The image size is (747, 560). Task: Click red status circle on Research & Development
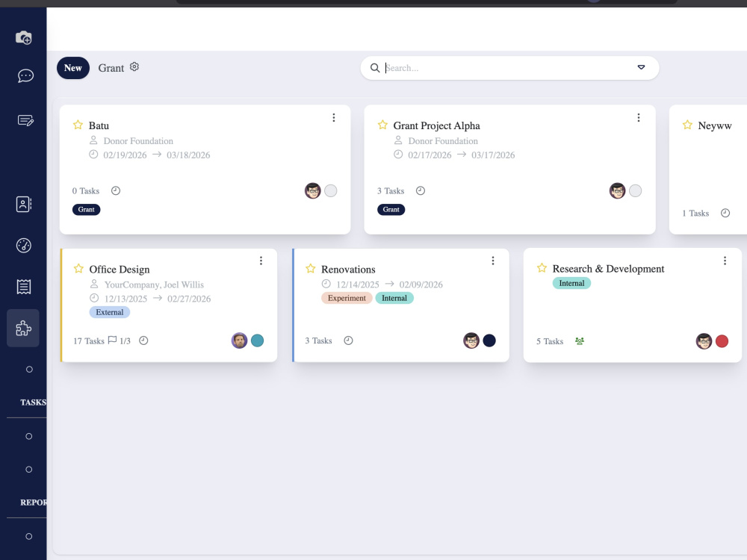pos(722,341)
